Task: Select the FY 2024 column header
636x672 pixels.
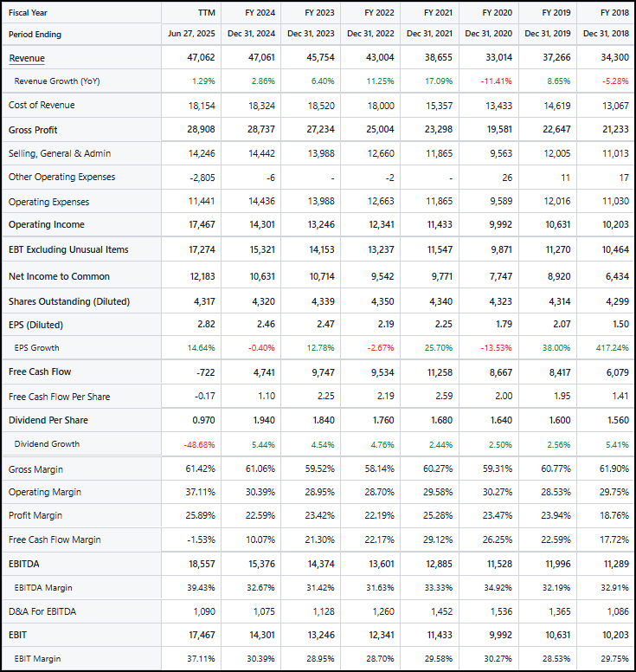Action: 260,13
